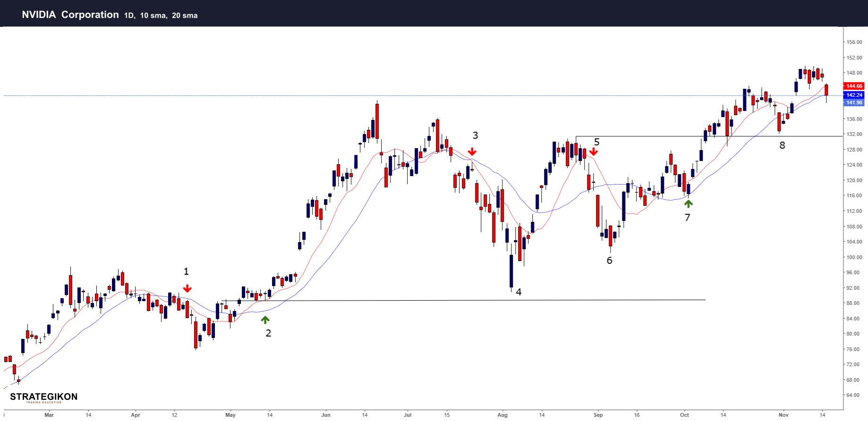Click the 124.00 price axis label
The height and width of the screenshot is (421, 868).
point(854,165)
